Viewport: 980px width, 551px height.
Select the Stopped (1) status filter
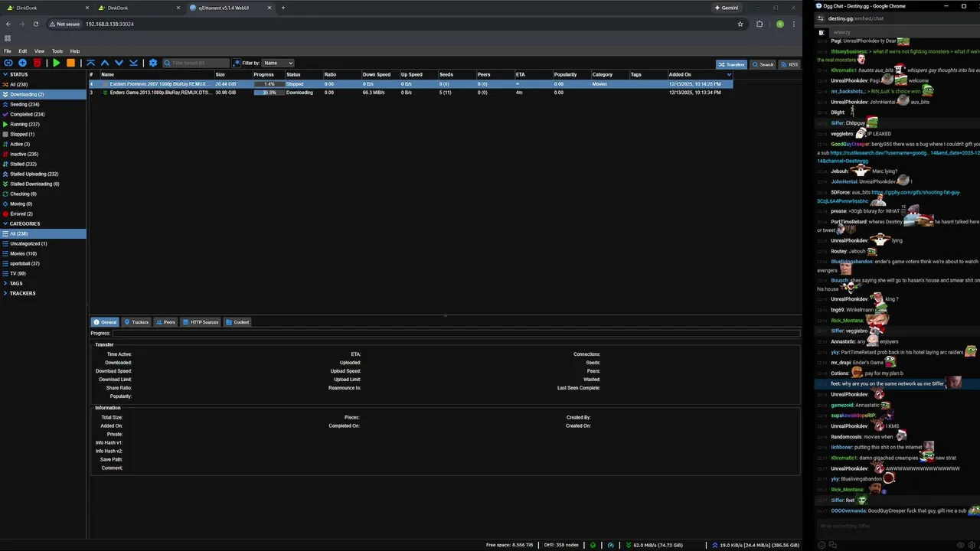[x=43, y=134]
